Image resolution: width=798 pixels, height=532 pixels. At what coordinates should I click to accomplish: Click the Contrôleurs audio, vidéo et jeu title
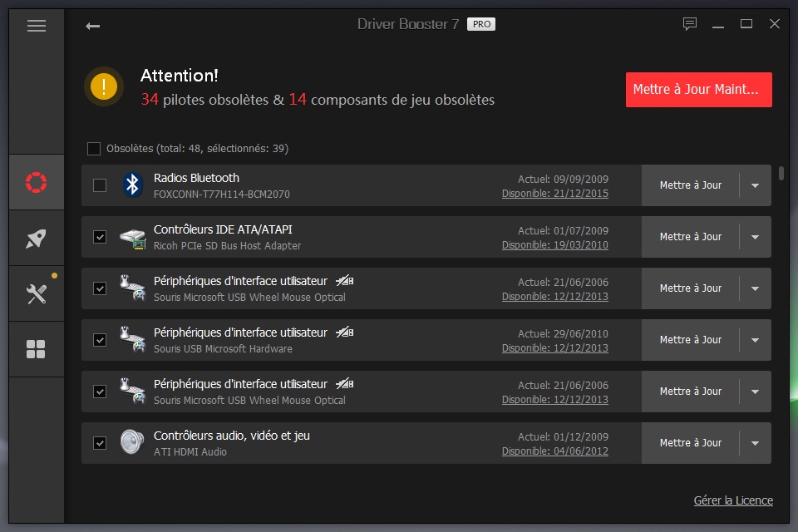[x=232, y=436]
